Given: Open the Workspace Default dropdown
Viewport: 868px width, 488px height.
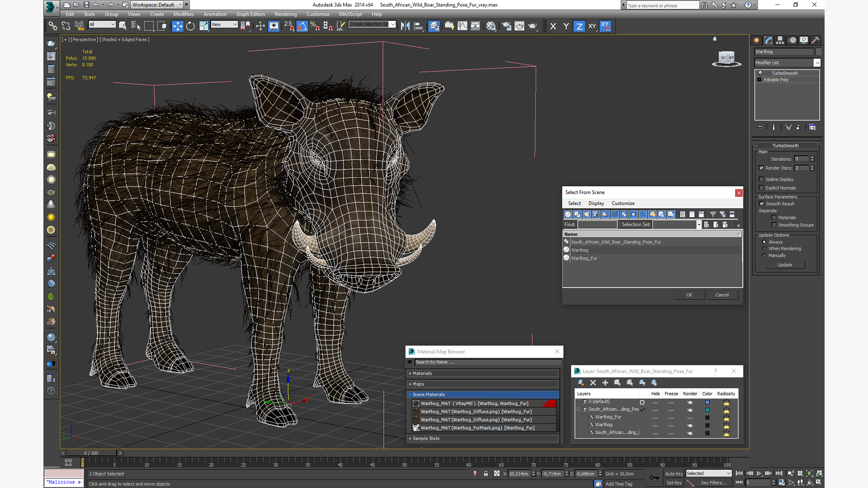Looking at the screenshot, I should (x=157, y=5).
